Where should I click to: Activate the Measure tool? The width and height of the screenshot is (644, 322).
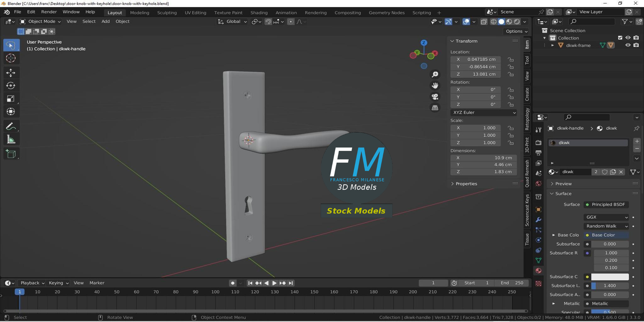(11, 139)
